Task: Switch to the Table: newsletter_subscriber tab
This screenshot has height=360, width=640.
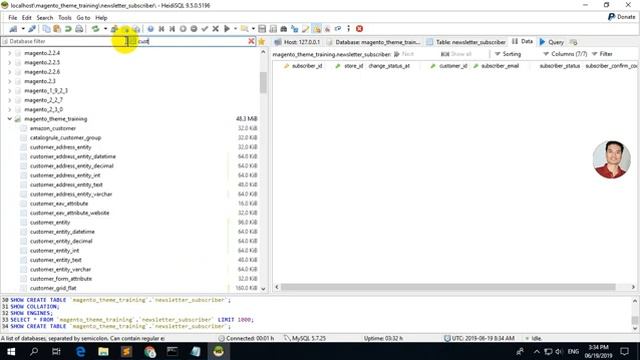Action: (466, 42)
